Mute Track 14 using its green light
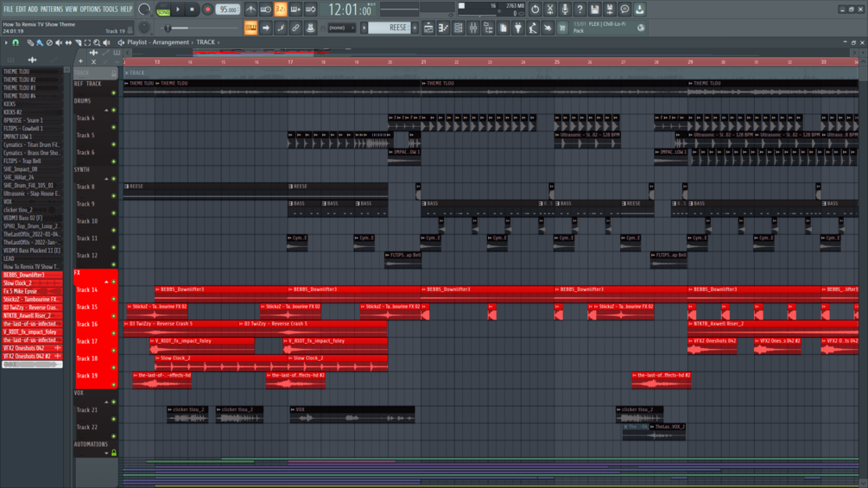This screenshot has width=868, height=488. (113, 299)
